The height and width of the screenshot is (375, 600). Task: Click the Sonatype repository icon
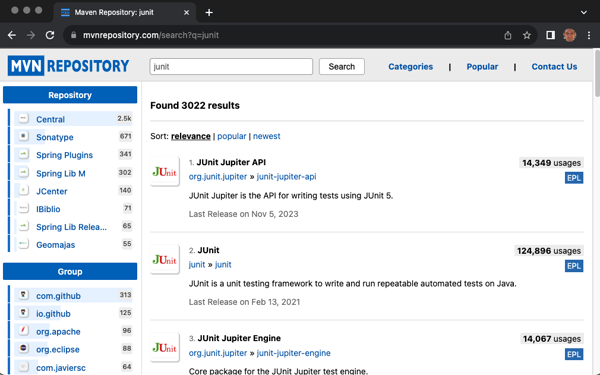24,137
